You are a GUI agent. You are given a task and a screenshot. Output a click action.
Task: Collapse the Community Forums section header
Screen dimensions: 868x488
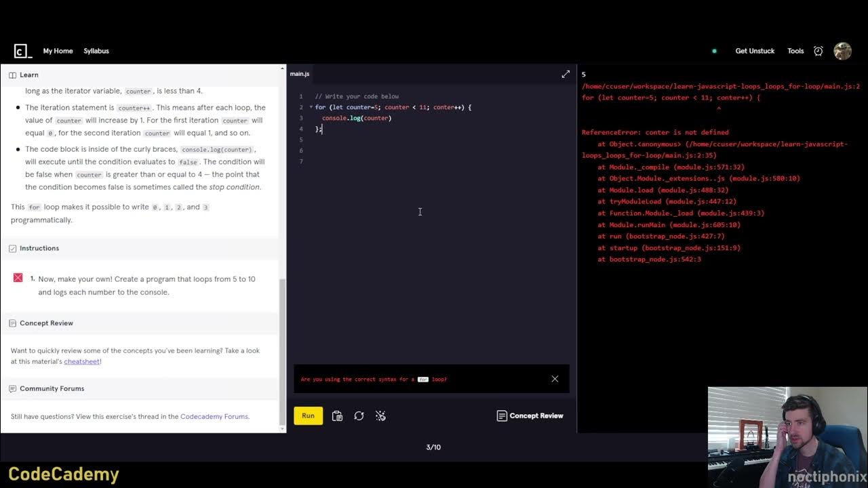click(140, 388)
